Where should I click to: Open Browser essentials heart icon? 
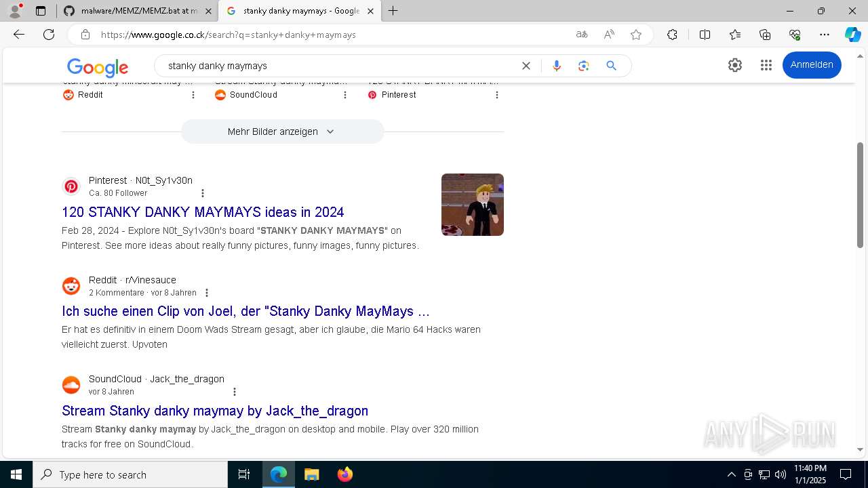tap(795, 35)
